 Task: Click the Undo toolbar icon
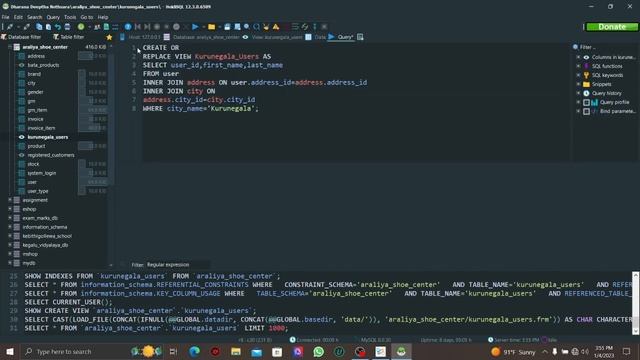pyautogui.click(x=58, y=27)
